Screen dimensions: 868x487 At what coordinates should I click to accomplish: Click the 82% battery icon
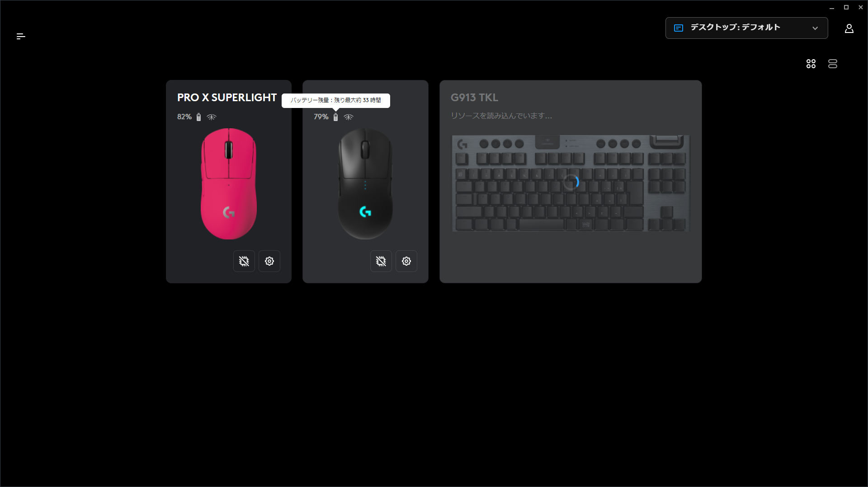(198, 117)
